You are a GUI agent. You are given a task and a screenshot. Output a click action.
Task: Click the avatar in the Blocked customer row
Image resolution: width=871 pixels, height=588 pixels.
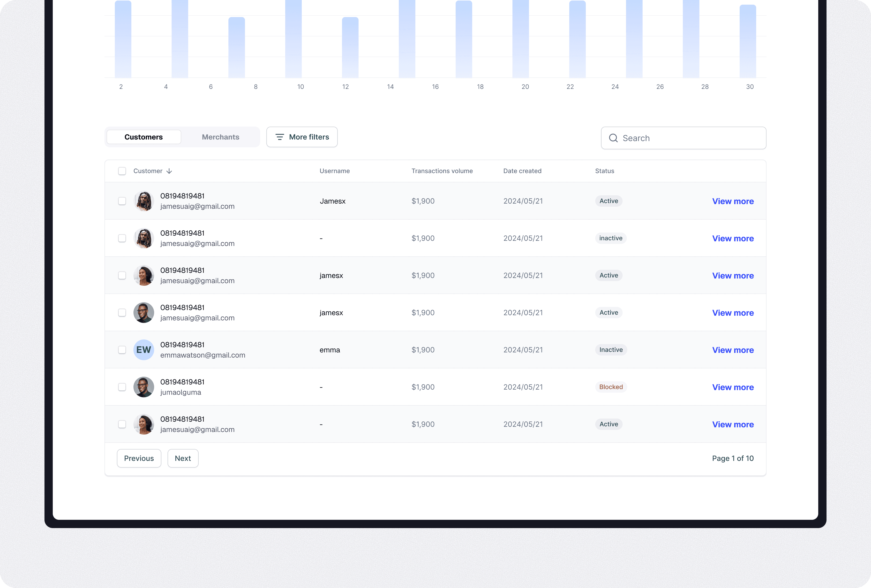click(144, 387)
